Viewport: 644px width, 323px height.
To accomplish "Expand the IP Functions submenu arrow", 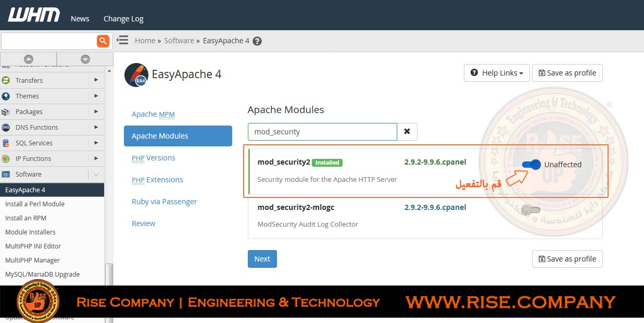I will (x=96, y=158).
